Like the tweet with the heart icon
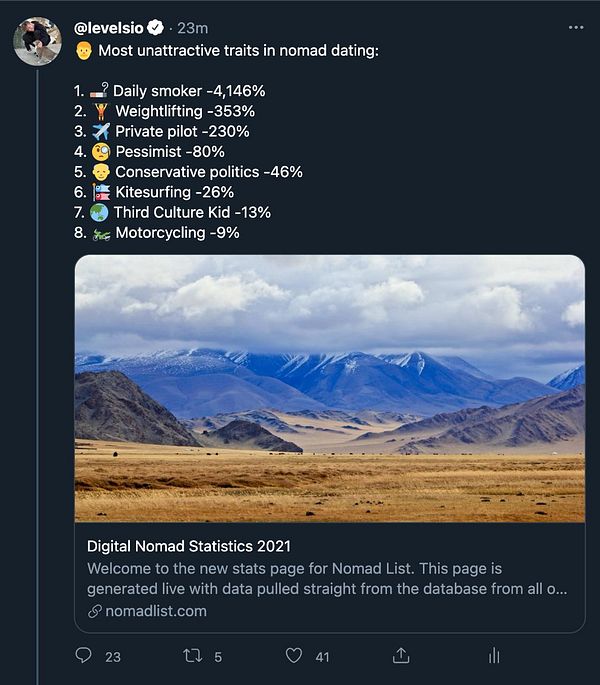The width and height of the screenshot is (600, 685). [x=294, y=656]
